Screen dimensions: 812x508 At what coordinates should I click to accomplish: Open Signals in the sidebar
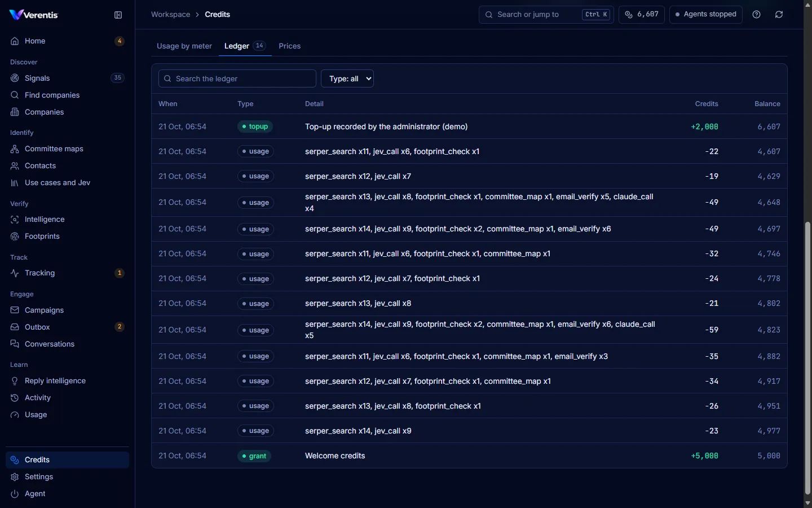[x=67, y=78]
